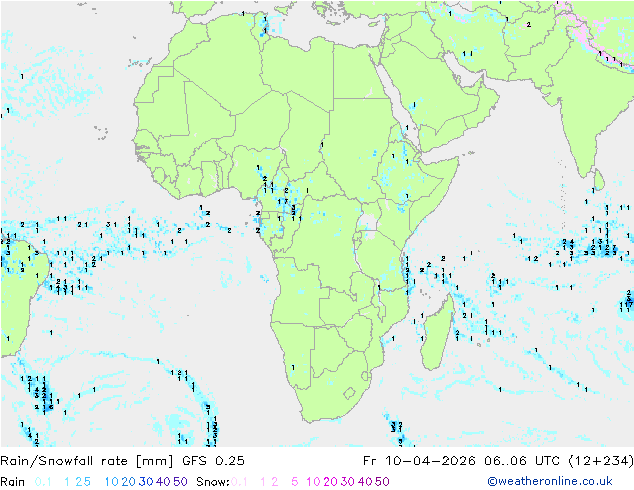Select the Rain legend value 50
This screenshot has height=490, width=634.
[x=180, y=482]
